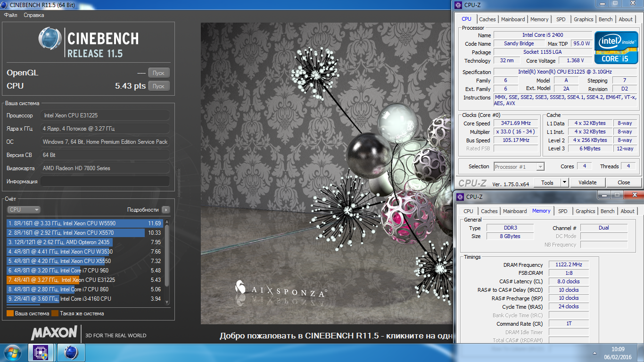Select the AMD Opteron 2435 row
644x362 pixels.
click(85, 242)
